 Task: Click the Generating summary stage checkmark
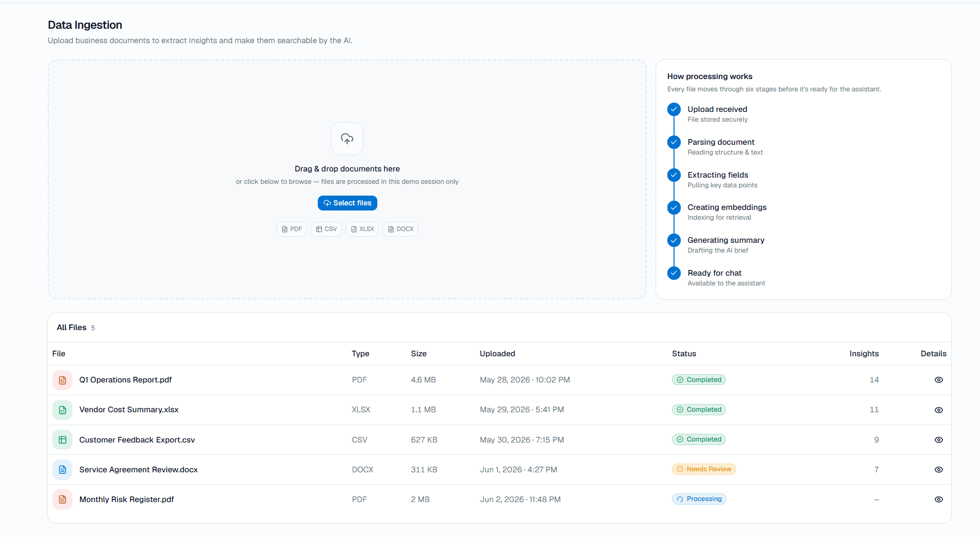pos(674,240)
